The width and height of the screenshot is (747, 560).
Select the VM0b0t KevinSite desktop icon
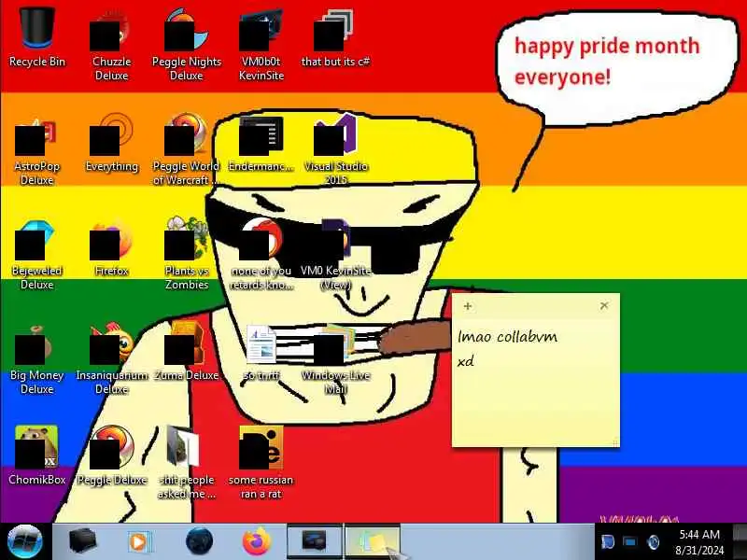click(261, 44)
